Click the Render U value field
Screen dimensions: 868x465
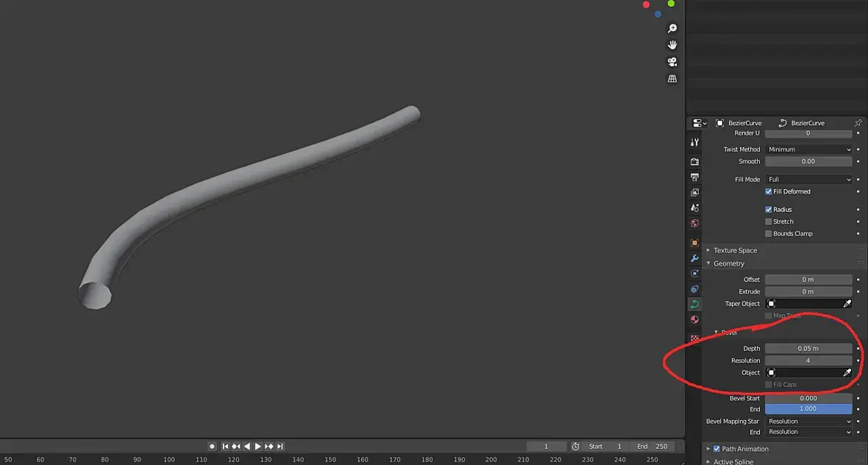[x=808, y=133]
